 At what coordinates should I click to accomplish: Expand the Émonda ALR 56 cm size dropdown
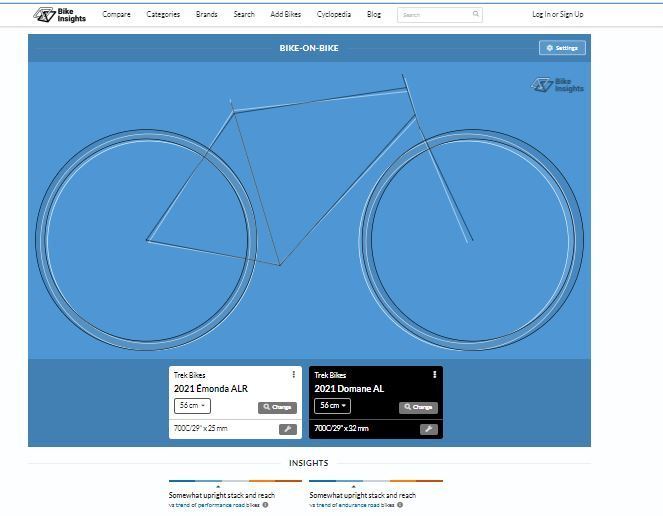coord(192,406)
